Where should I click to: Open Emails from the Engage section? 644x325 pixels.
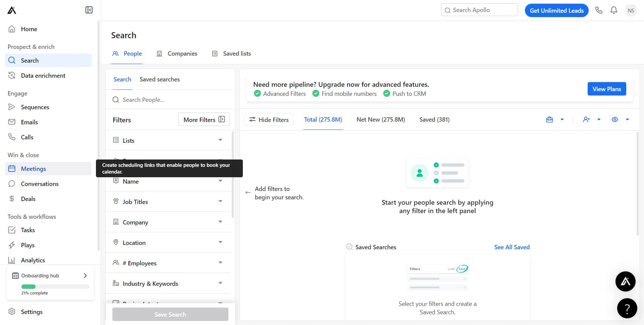(12, 122)
